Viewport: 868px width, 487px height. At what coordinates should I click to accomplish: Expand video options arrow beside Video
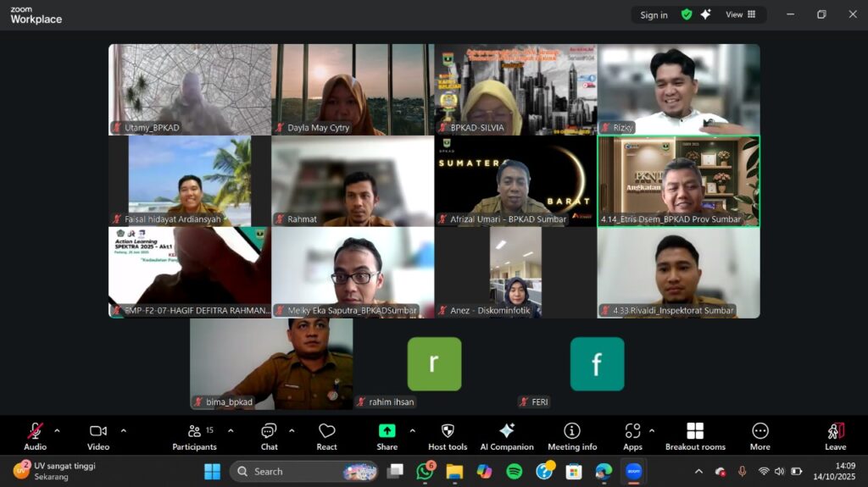coord(124,430)
